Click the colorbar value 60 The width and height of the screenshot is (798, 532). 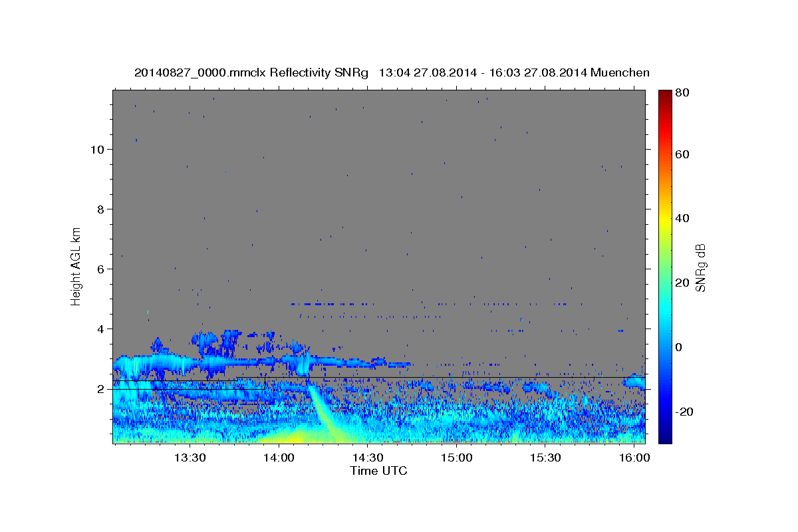tap(683, 154)
